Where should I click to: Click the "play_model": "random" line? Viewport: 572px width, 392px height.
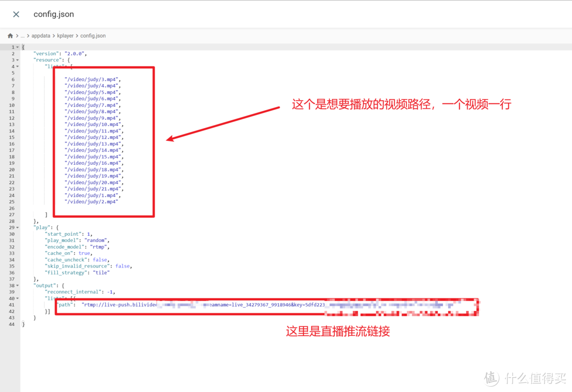pyautogui.click(x=77, y=240)
